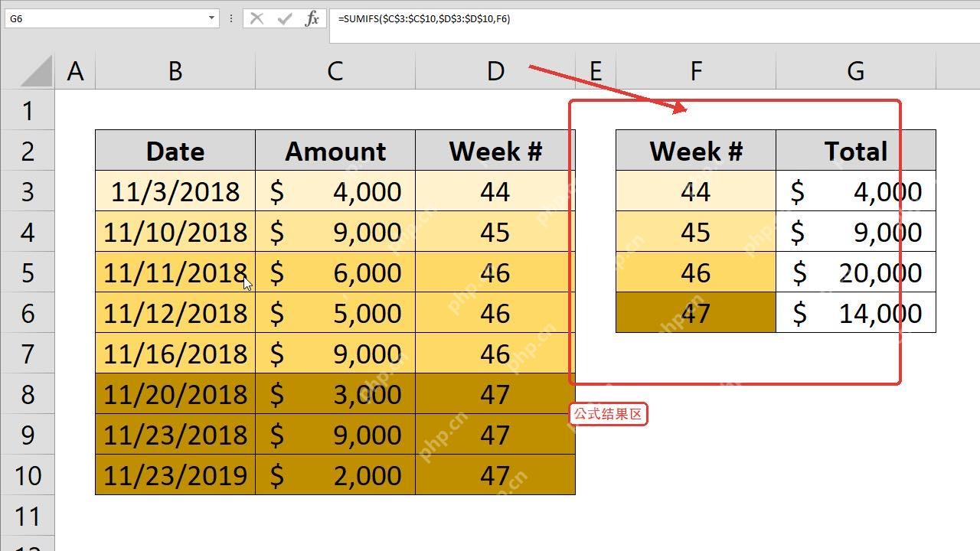Select column F header

[x=696, y=71]
